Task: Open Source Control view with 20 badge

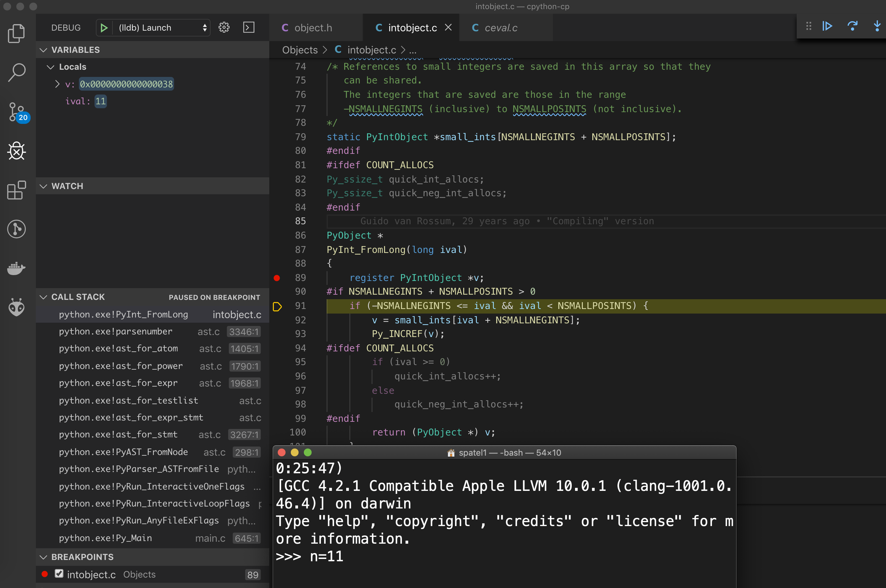Action: click(17, 112)
